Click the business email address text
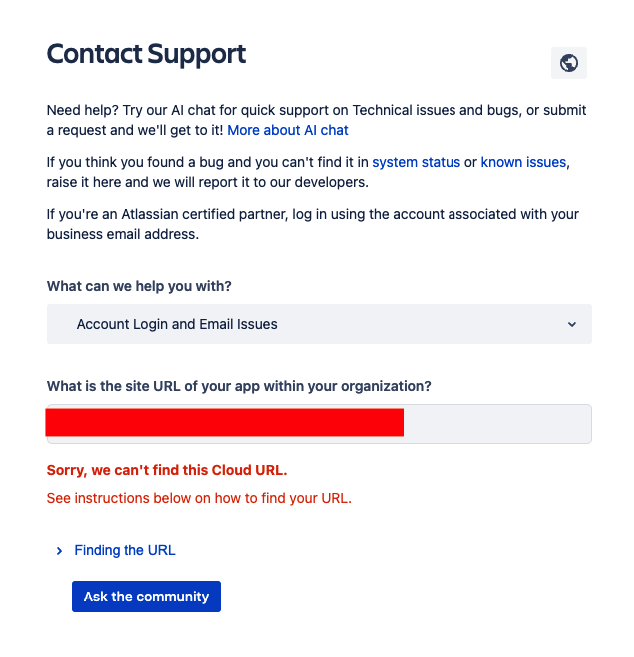The image size is (634, 657). coord(122,234)
